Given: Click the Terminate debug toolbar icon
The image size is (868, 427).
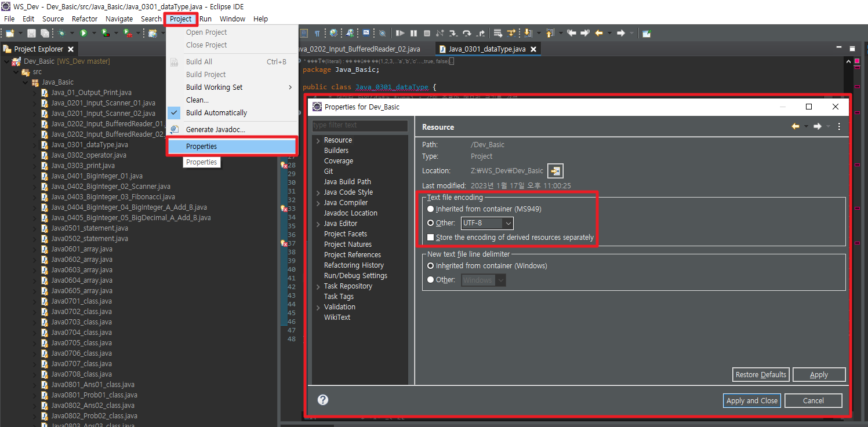Looking at the screenshot, I should (x=427, y=33).
